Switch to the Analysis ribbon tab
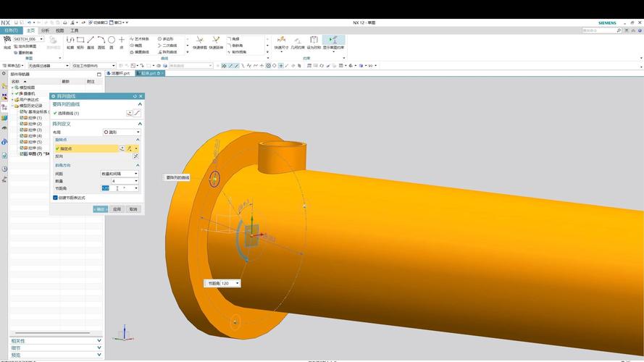 pos(45,30)
